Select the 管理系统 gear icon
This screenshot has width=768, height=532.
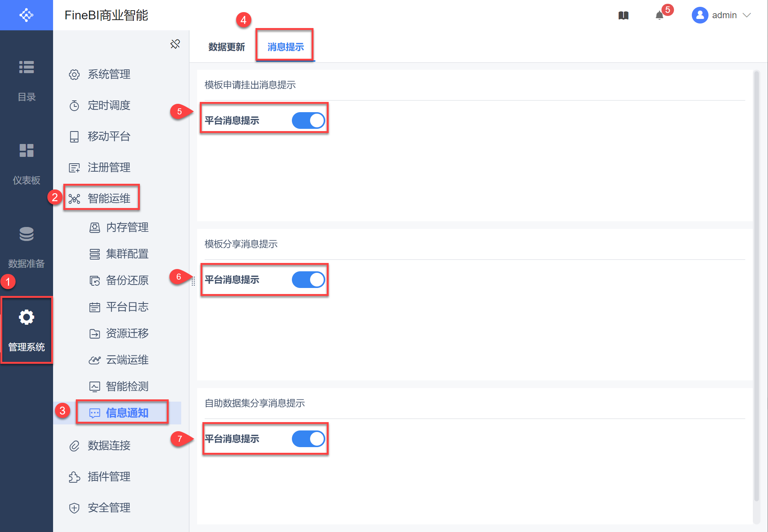coord(26,318)
